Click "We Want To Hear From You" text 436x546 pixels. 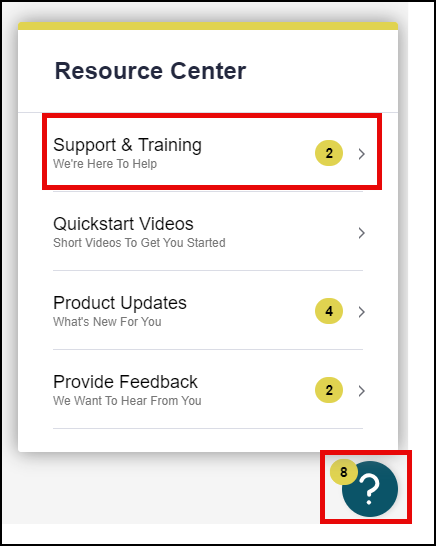pyautogui.click(x=127, y=401)
